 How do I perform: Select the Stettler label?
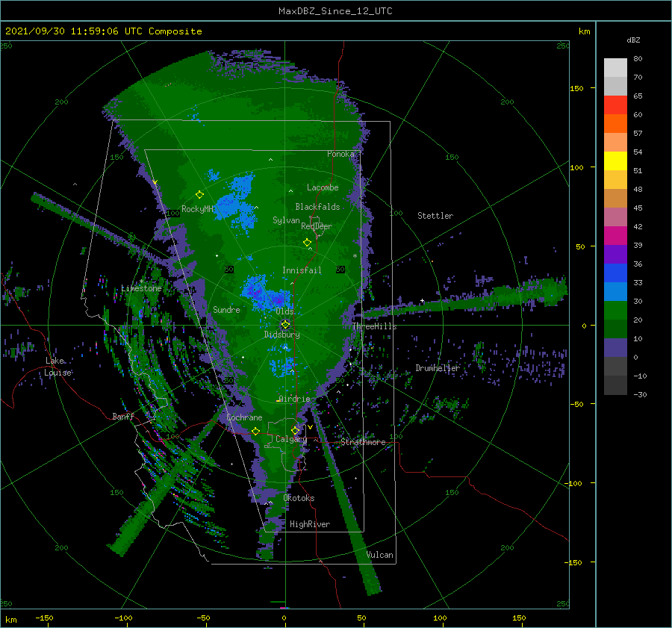pos(435,216)
